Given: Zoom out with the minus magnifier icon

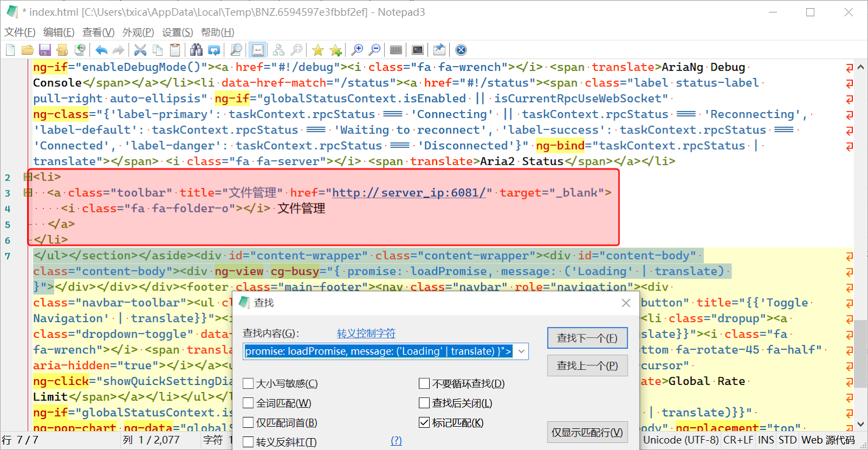Looking at the screenshot, I should pos(374,50).
